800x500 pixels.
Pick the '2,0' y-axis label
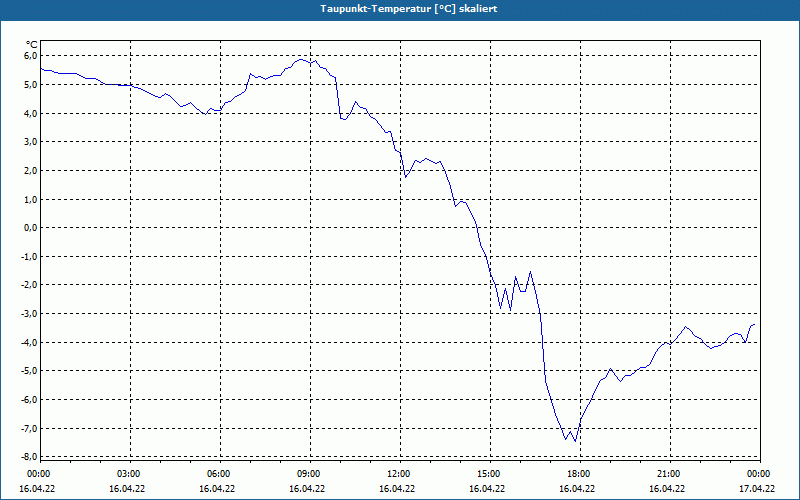coord(31,170)
